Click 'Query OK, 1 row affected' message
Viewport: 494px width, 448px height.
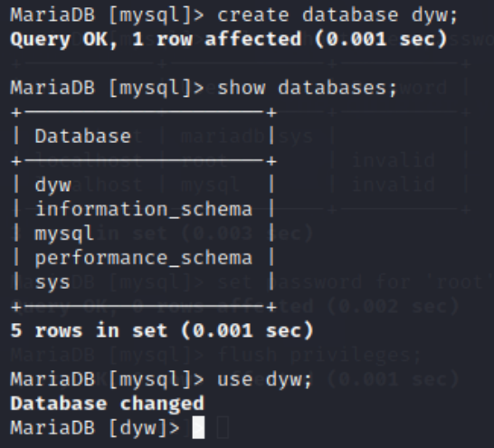(156, 40)
